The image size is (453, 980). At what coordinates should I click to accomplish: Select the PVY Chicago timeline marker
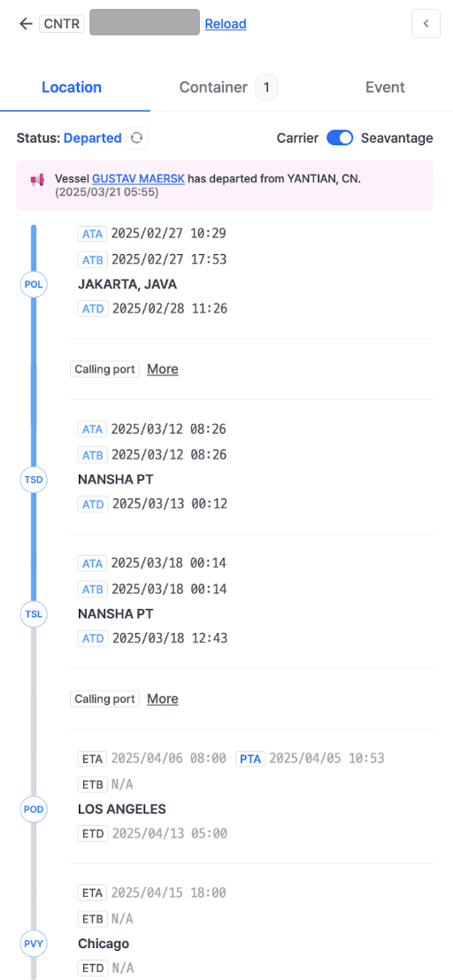(34, 944)
